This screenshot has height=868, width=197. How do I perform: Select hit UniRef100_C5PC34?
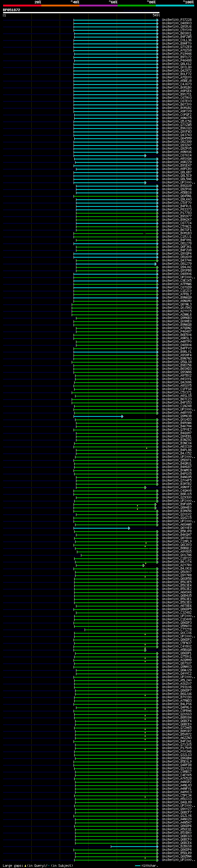(177, 796)
